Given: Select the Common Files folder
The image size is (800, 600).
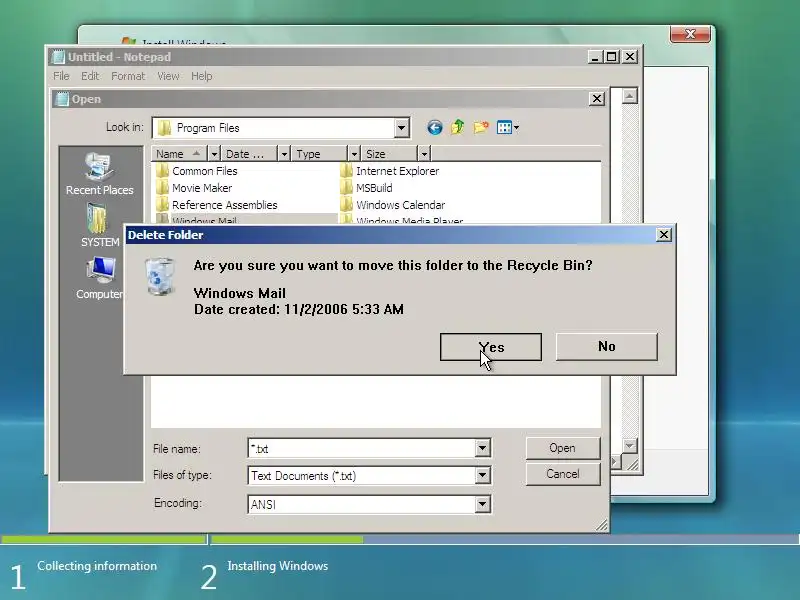Looking at the screenshot, I should [197, 171].
